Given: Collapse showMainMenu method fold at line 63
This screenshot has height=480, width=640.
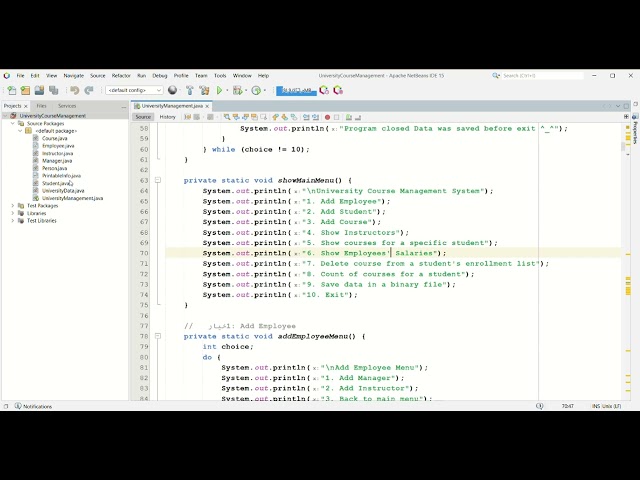Looking at the screenshot, I should tap(158, 180).
